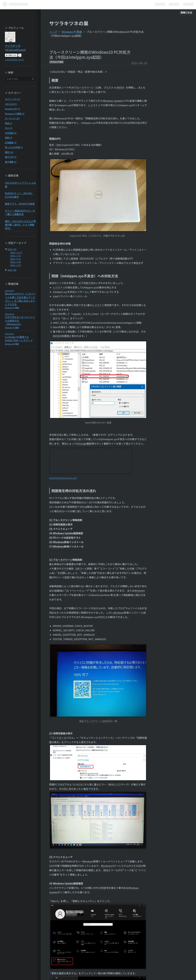Open archive month 2022 / 6 (1)

[x=16, y=259]
